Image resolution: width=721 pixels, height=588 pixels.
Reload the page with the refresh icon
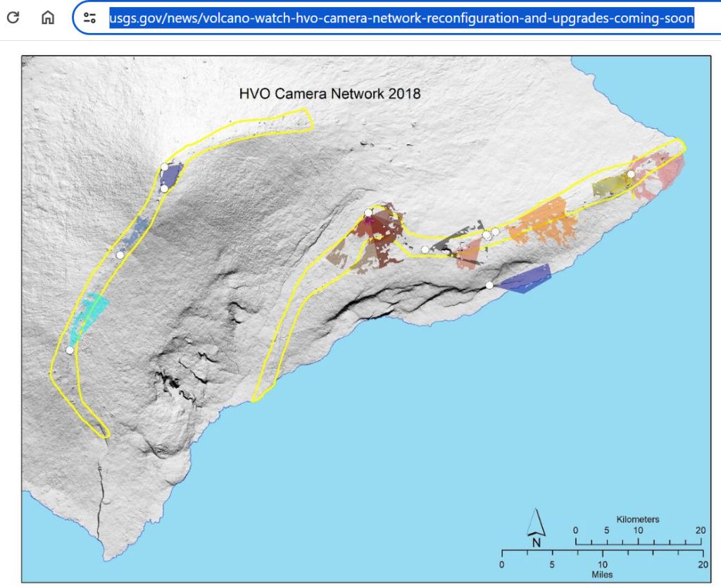click(x=13, y=18)
